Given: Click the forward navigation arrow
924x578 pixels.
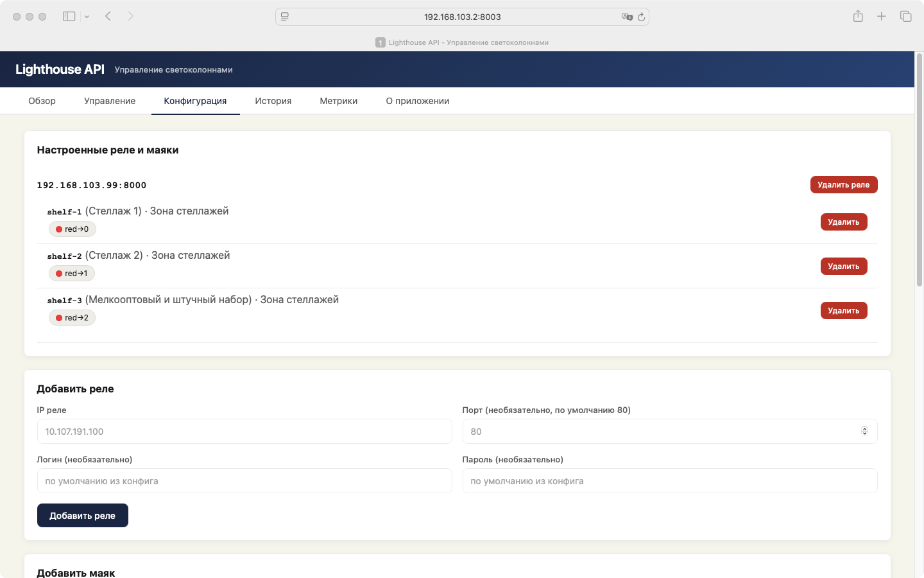Looking at the screenshot, I should click(x=131, y=16).
